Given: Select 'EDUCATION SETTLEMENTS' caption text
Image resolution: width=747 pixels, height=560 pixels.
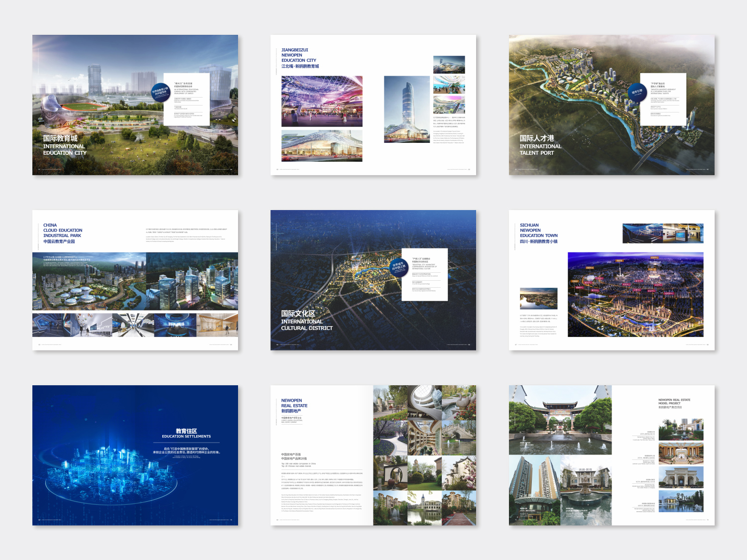Looking at the screenshot, I should [186, 437].
